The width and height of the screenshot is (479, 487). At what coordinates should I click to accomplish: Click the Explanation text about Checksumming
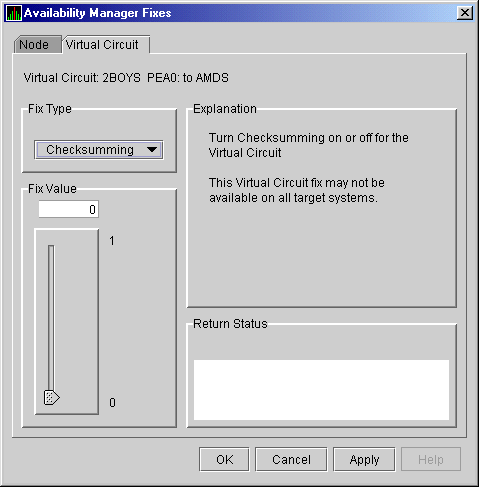click(x=308, y=145)
